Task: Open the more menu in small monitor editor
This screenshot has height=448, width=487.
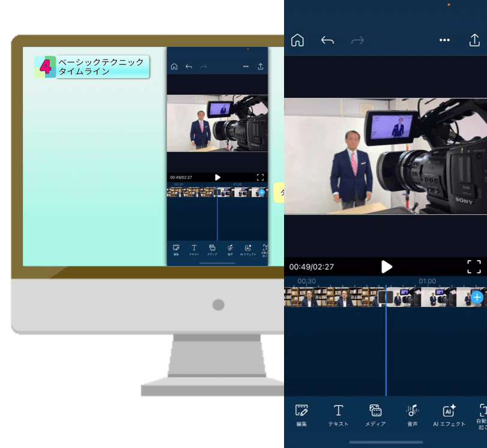Action: pyautogui.click(x=246, y=67)
